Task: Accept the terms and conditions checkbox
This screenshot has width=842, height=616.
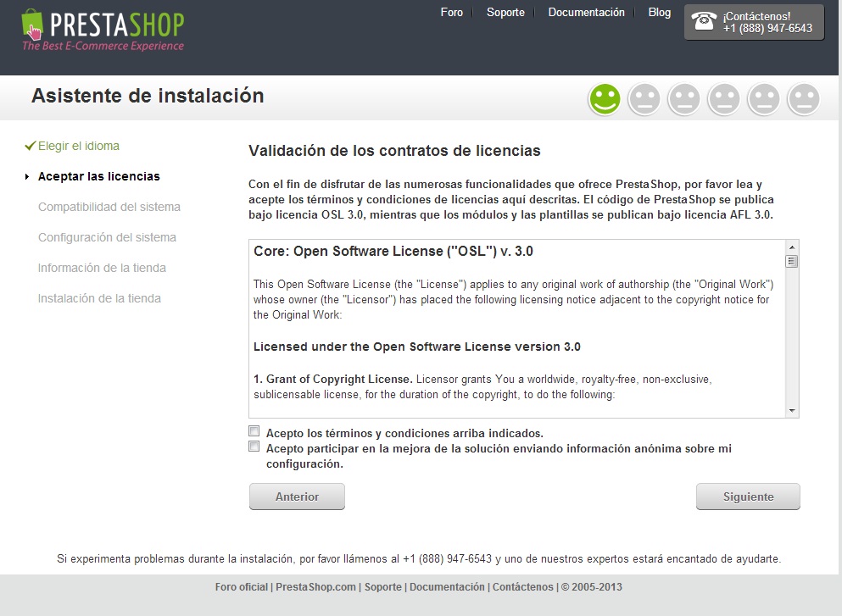Action: tap(254, 431)
